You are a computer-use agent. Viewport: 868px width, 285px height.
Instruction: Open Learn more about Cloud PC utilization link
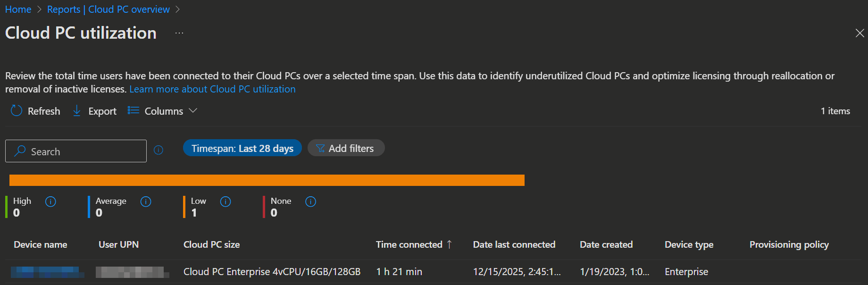coord(212,89)
